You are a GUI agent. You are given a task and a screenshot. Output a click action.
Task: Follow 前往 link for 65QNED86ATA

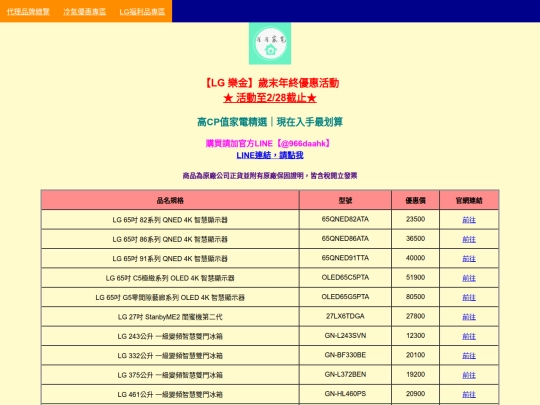coord(469,239)
